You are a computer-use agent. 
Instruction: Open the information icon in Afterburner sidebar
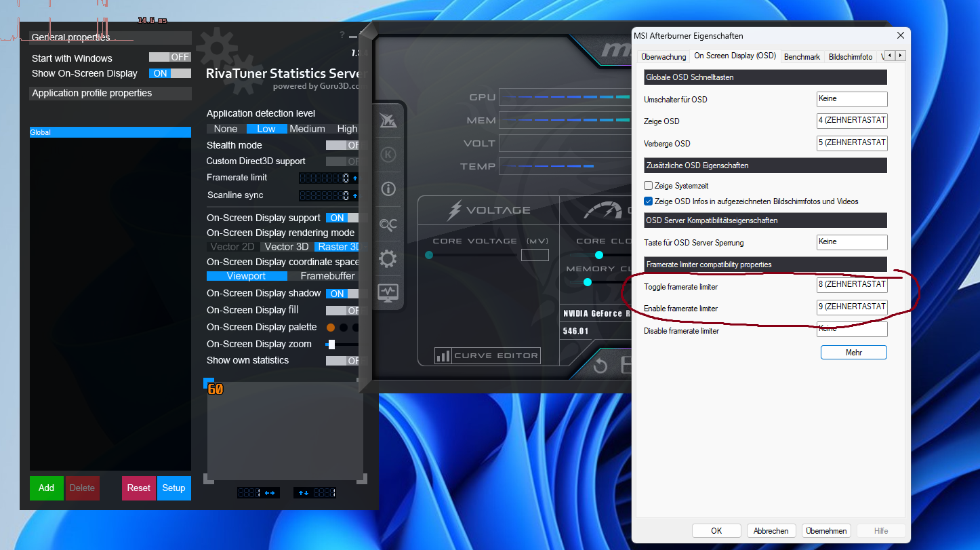click(388, 189)
